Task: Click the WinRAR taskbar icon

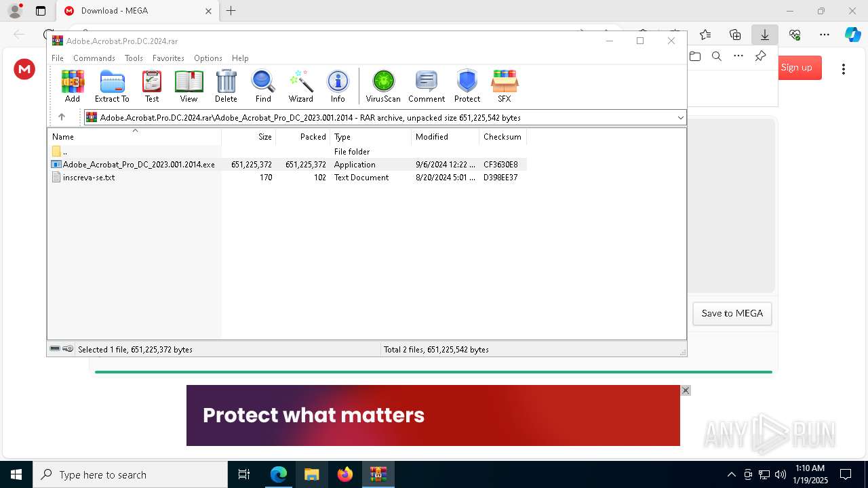Action: point(378,474)
